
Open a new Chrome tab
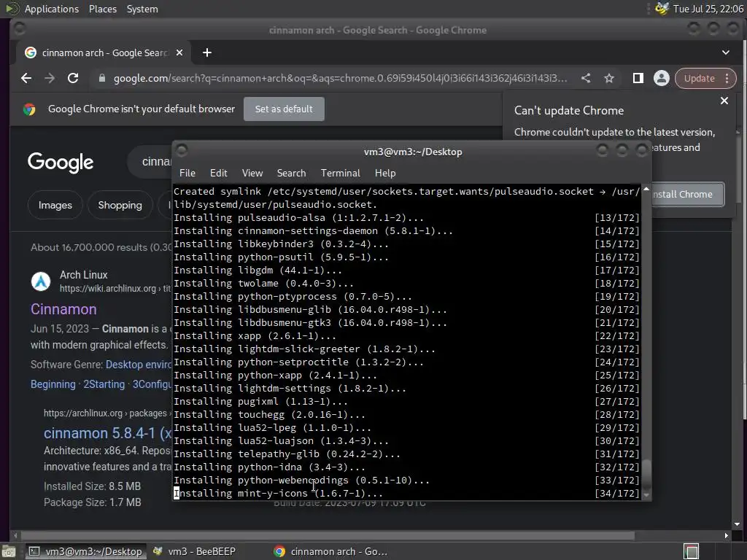pos(206,52)
